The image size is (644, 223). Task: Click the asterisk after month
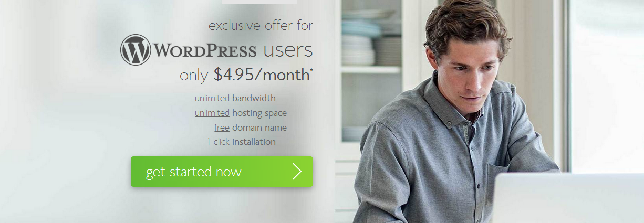tap(311, 71)
